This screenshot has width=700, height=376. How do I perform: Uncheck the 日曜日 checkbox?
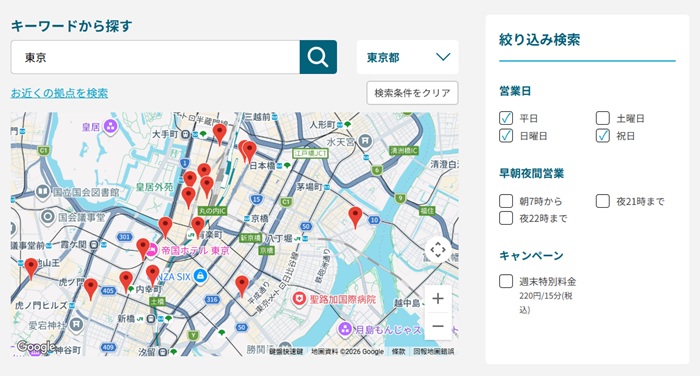(x=506, y=136)
